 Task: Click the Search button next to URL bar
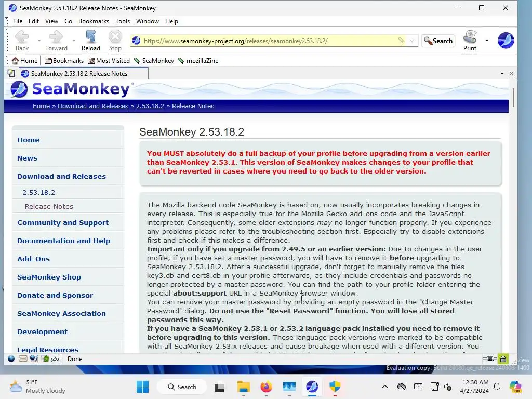pos(438,41)
